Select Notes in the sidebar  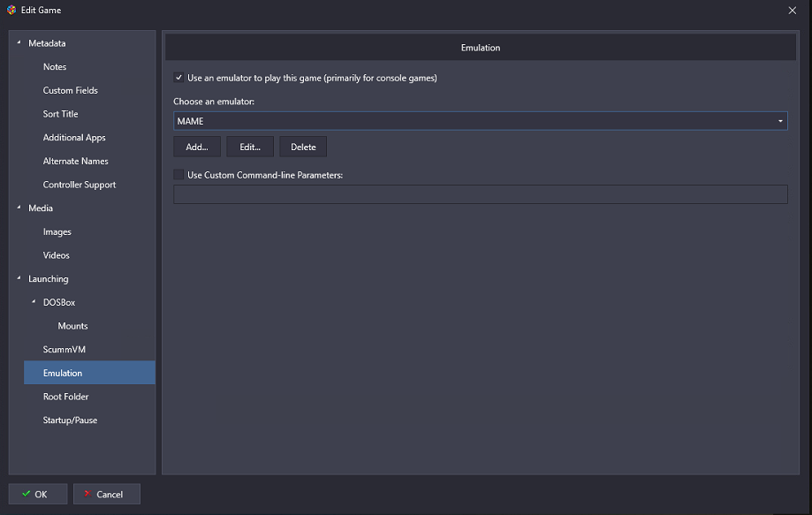click(x=55, y=67)
